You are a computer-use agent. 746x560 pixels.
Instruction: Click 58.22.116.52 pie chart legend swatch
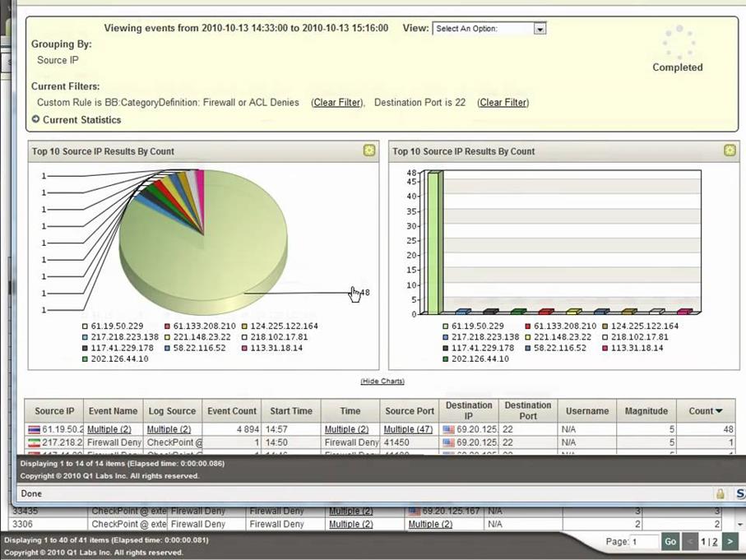click(x=167, y=349)
